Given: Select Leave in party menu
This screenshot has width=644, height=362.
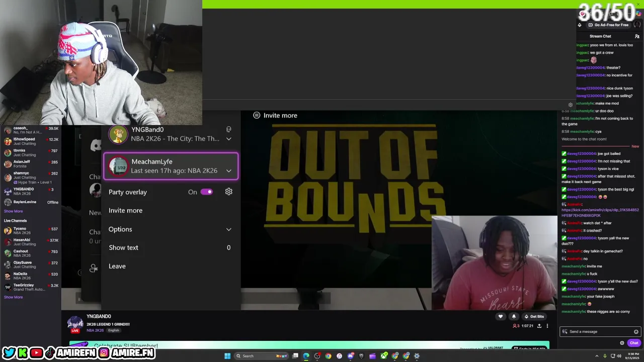Looking at the screenshot, I should coord(170,266).
